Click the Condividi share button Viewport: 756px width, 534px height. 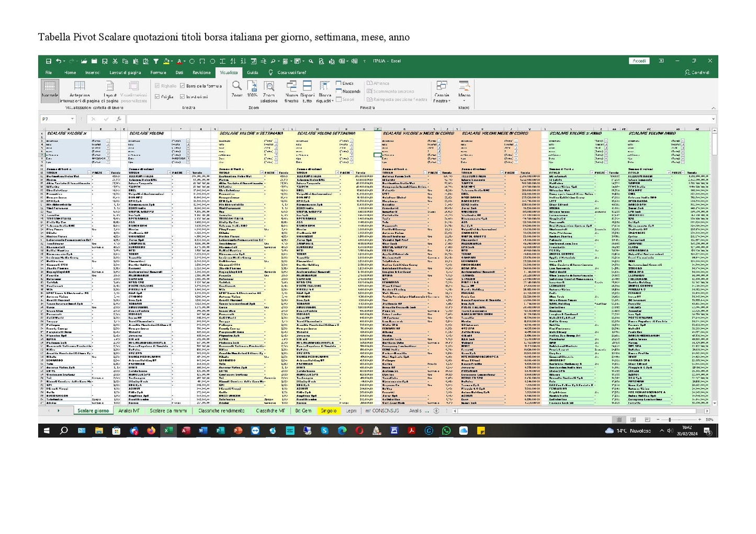pyautogui.click(x=697, y=73)
